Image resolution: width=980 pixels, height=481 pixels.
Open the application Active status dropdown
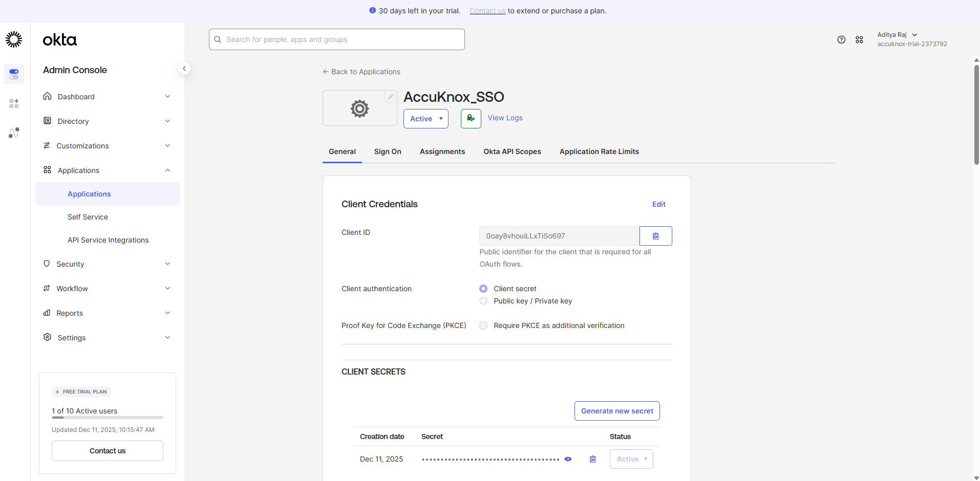(x=425, y=119)
